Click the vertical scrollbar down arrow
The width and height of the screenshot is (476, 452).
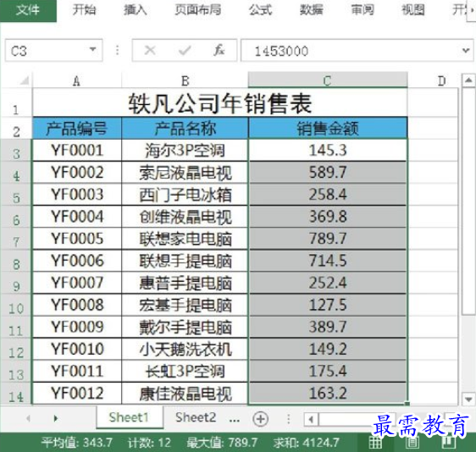[x=468, y=399]
